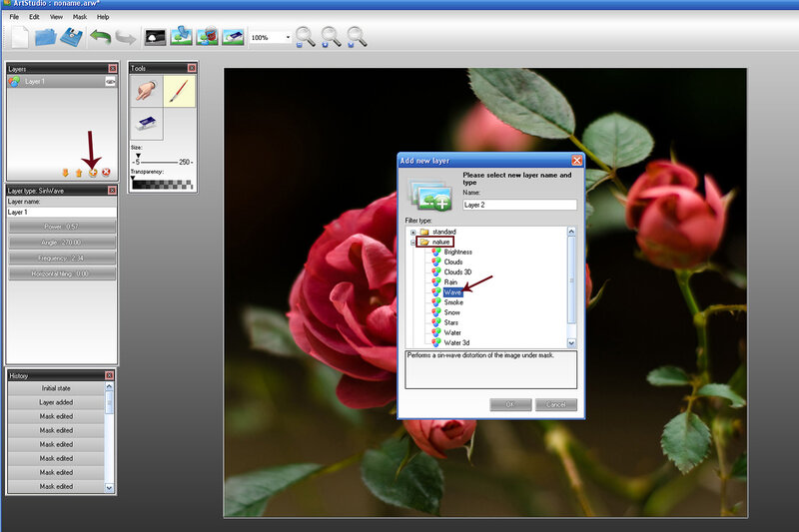The width and height of the screenshot is (799, 532).
Task: Expand the standard filter folder
Action: point(413,233)
